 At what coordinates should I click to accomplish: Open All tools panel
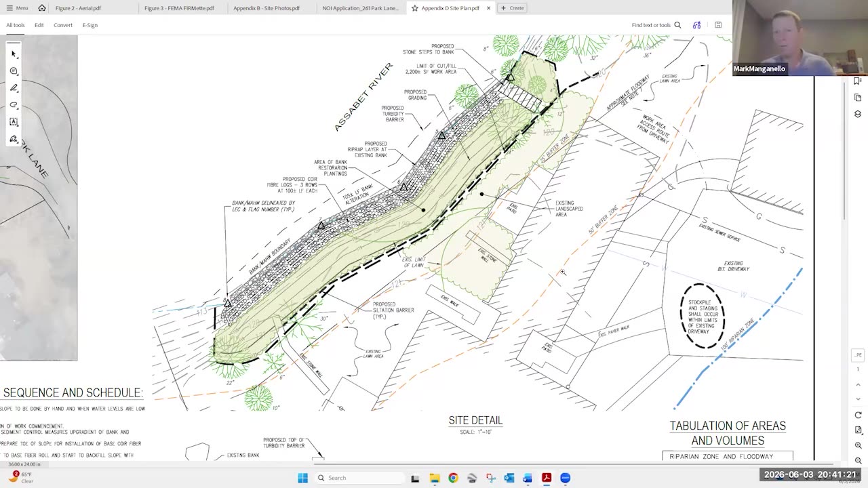pyautogui.click(x=16, y=25)
